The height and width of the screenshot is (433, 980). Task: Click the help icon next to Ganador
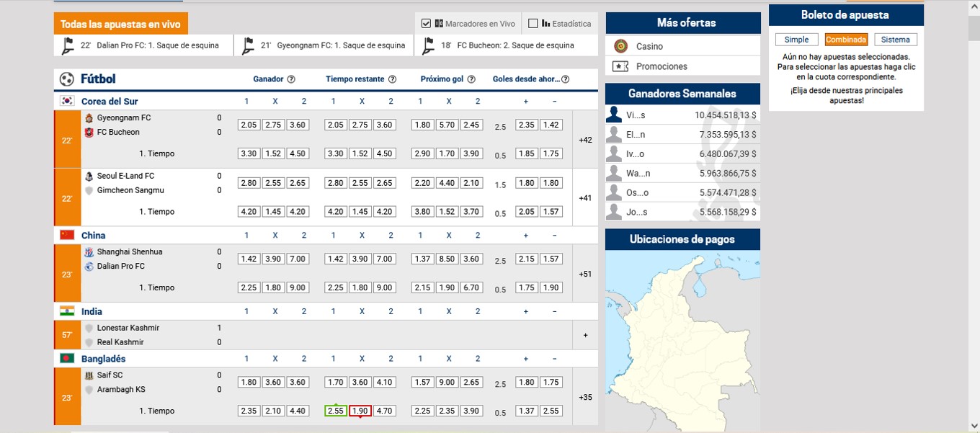pyautogui.click(x=291, y=79)
